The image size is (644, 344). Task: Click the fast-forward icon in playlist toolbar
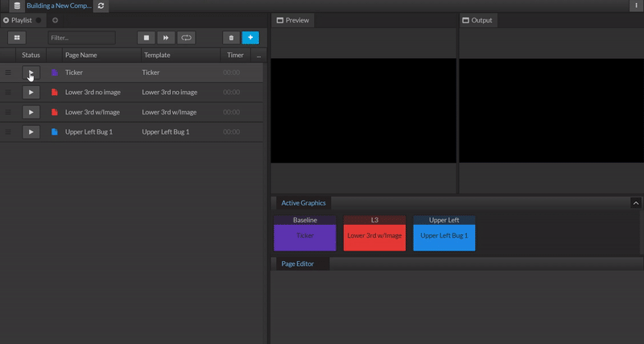[x=166, y=37]
